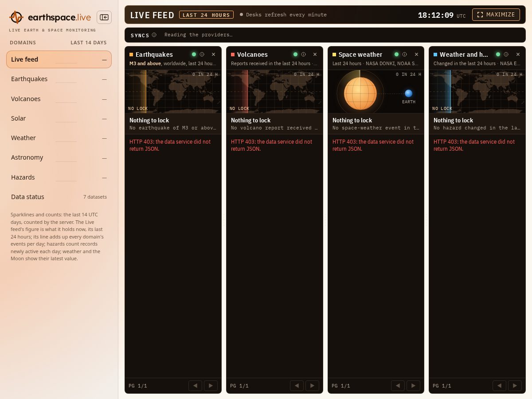This screenshot has width=532, height=399.
Task: Click the earthspace.live logo icon
Action: click(x=16, y=17)
